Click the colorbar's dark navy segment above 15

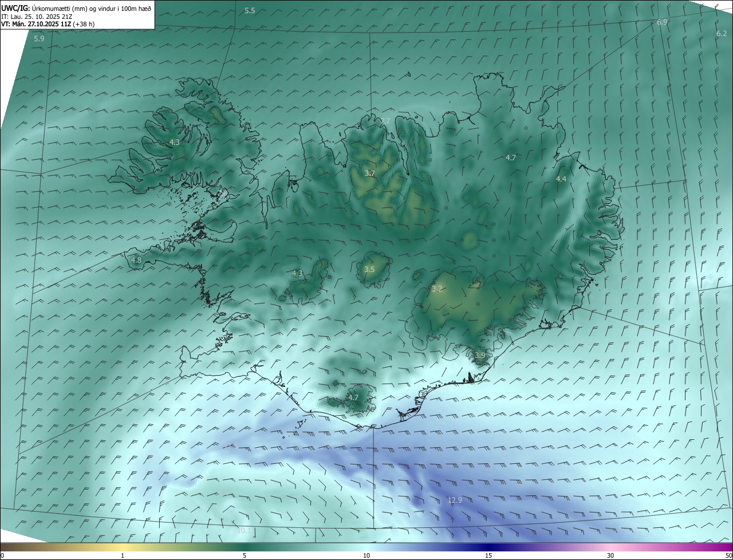(488, 547)
